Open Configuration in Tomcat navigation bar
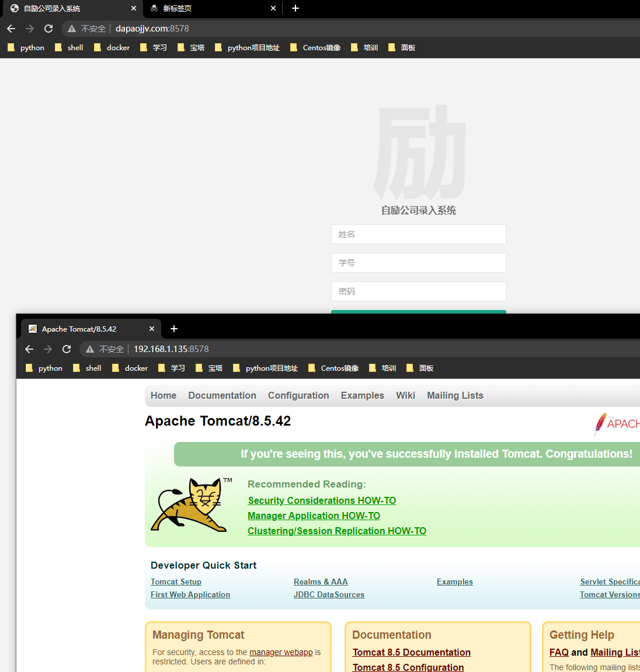Viewport: 640px width, 672px height. [x=298, y=396]
